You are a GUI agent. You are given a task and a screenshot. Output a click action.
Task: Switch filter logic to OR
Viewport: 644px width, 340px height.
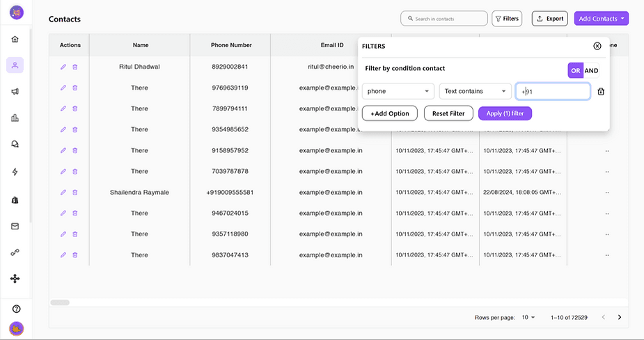(575, 70)
